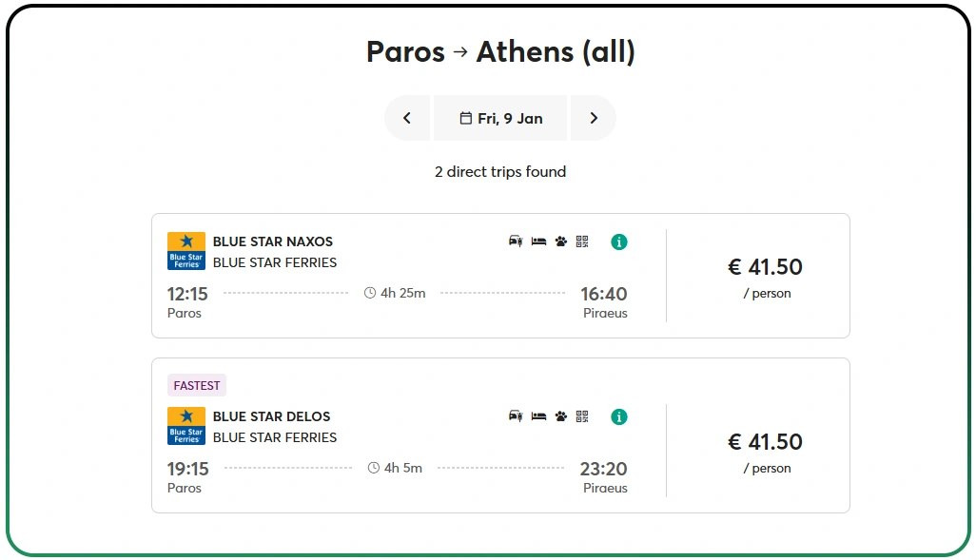Click the FASTEST badge on the Delos trip

click(197, 386)
